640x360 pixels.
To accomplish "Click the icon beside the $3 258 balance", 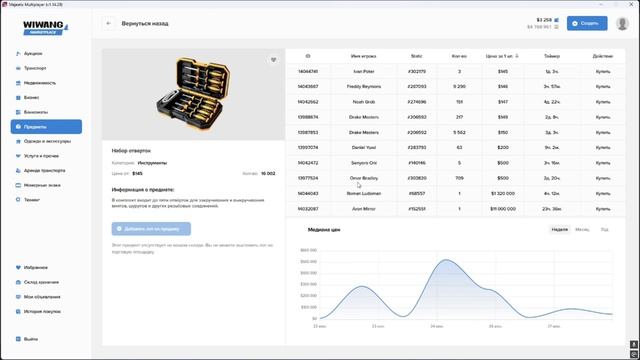I will click(557, 20).
